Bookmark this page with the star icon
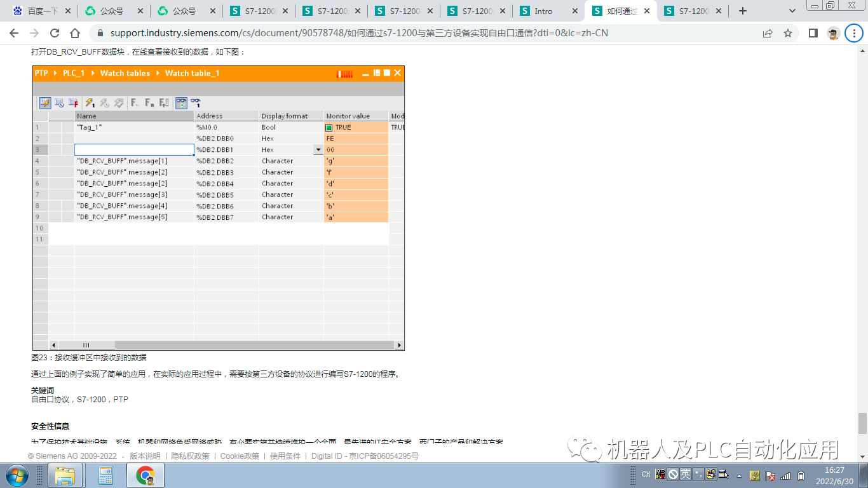 coord(788,33)
